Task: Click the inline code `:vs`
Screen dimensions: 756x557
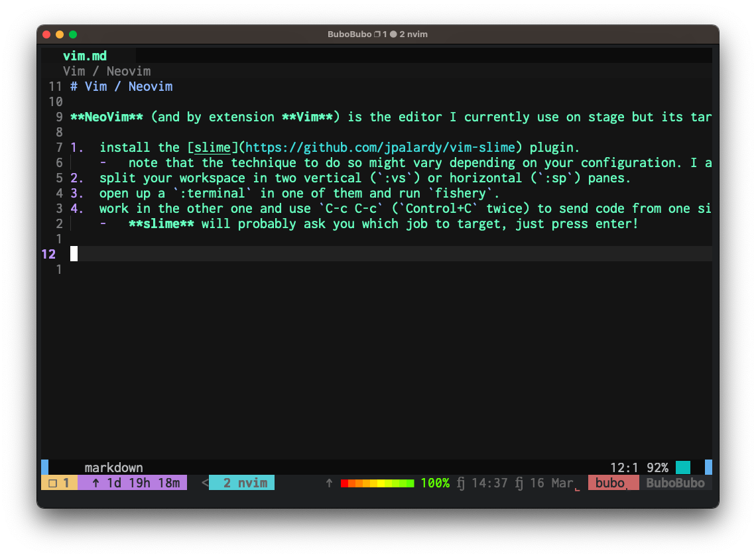Action: (x=395, y=178)
